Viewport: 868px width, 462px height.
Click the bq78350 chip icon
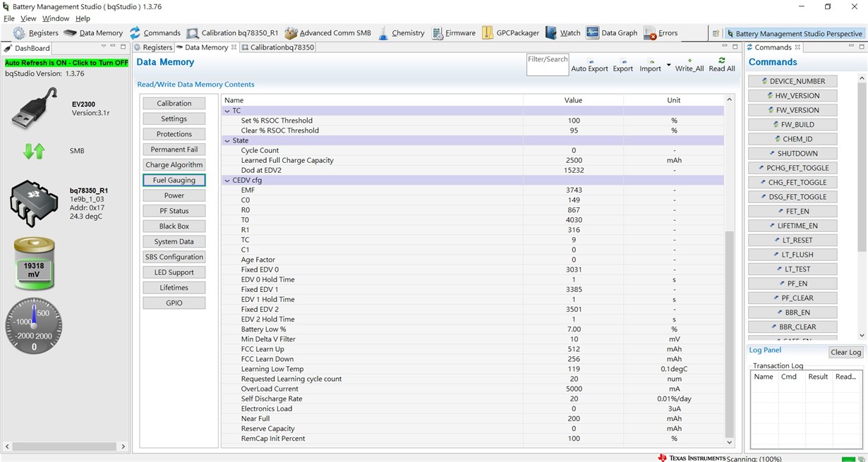[x=34, y=203]
